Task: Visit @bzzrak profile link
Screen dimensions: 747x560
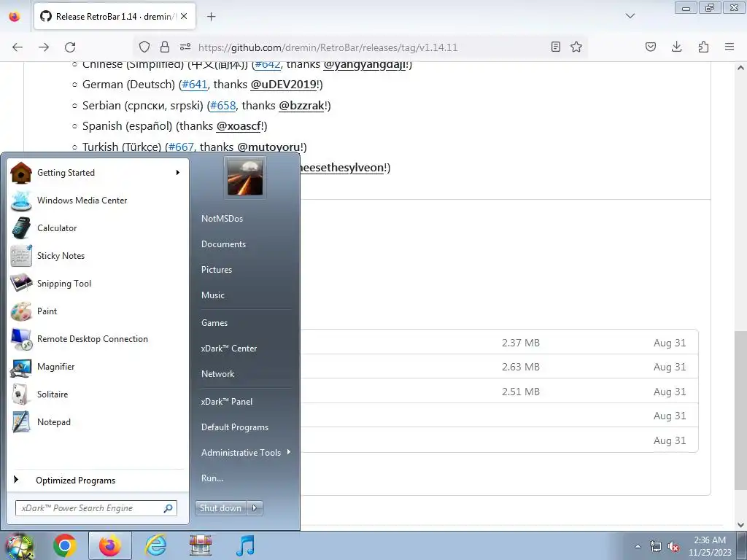Action: click(301, 106)
